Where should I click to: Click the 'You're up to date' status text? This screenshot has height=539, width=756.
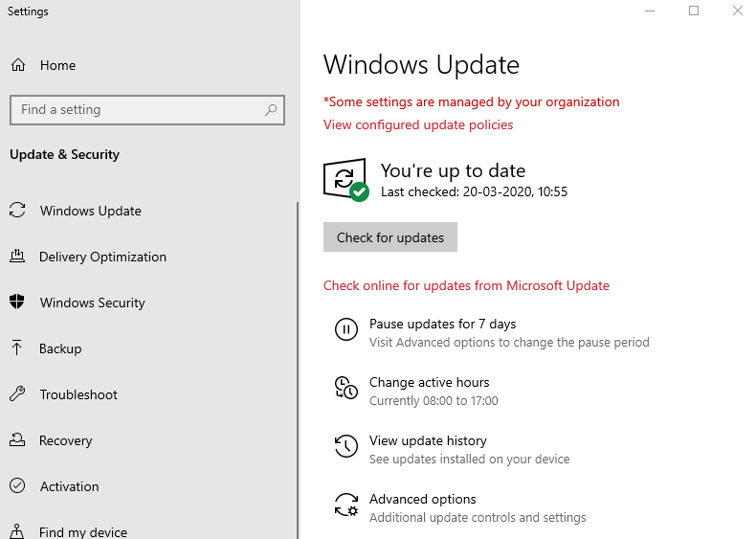[x=453, y=170]
